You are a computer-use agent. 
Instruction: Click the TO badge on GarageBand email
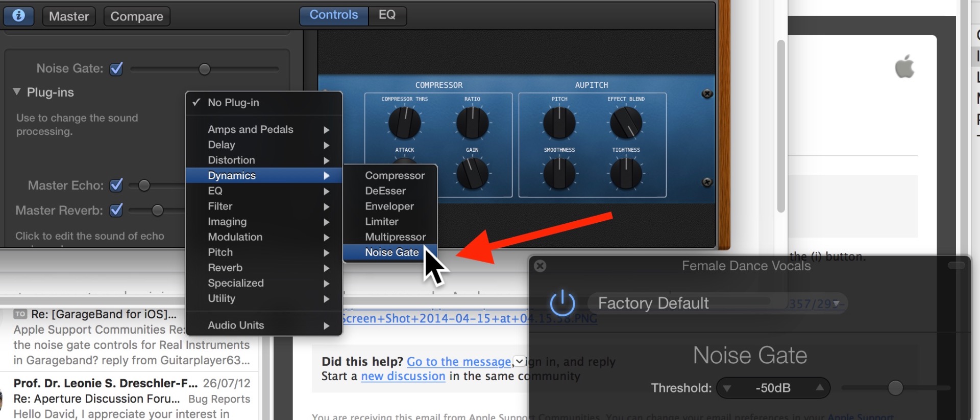tap(20, 314)
